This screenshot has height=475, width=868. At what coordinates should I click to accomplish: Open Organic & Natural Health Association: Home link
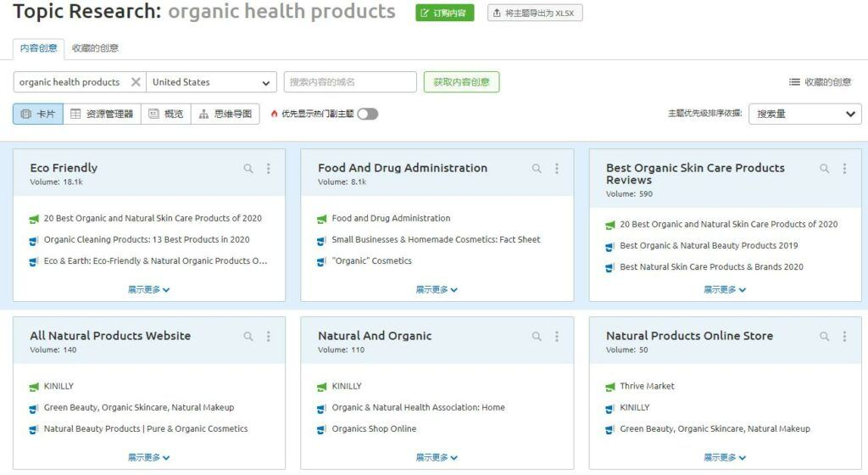coord(418,407)
